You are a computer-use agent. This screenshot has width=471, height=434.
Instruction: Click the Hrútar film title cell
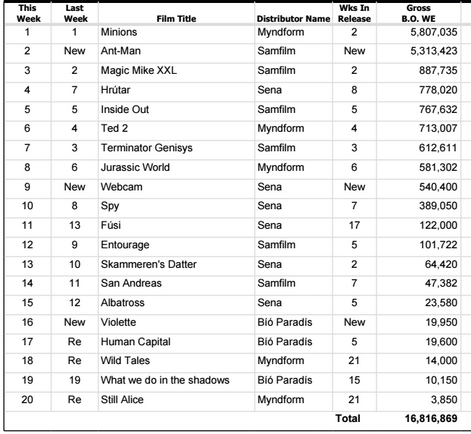(115, 90)
